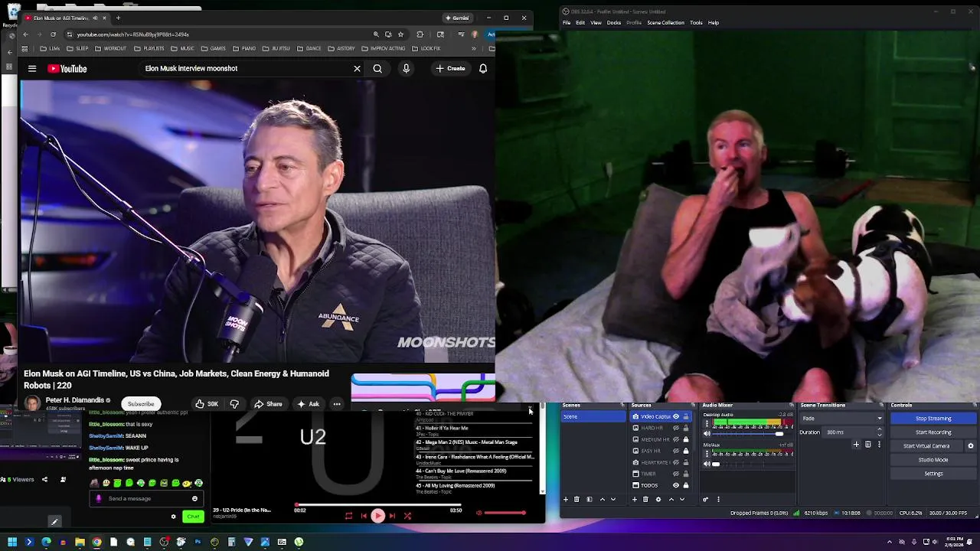980x551 pixels.
Task: Click the chat Send a message field
Action: coord(145,499)
